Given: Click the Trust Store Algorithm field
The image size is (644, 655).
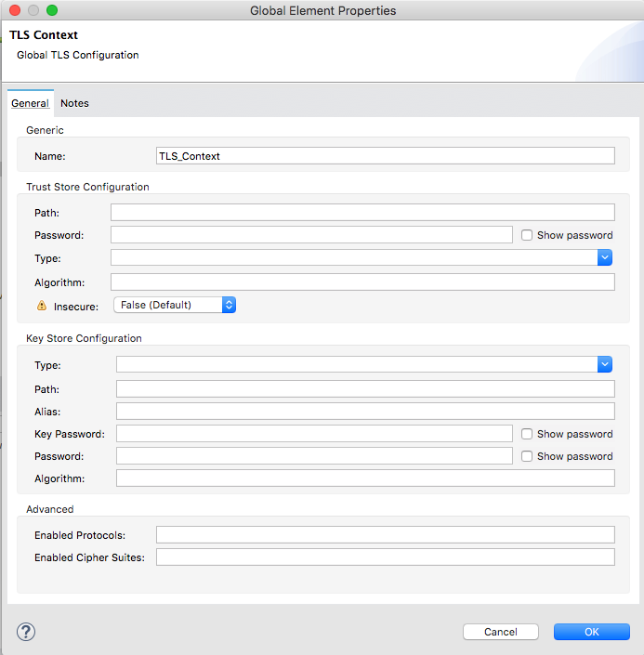Looking at the screenshot, I should [362, 282].
